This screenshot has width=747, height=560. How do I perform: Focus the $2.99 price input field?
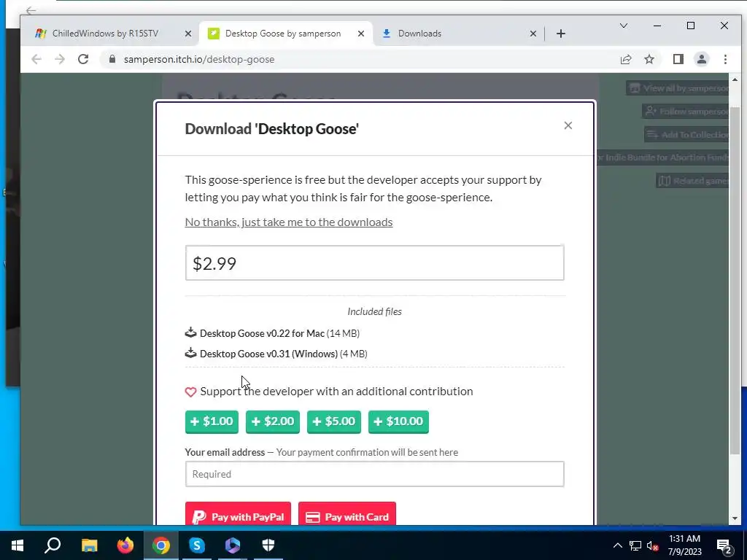click(374, 262)
